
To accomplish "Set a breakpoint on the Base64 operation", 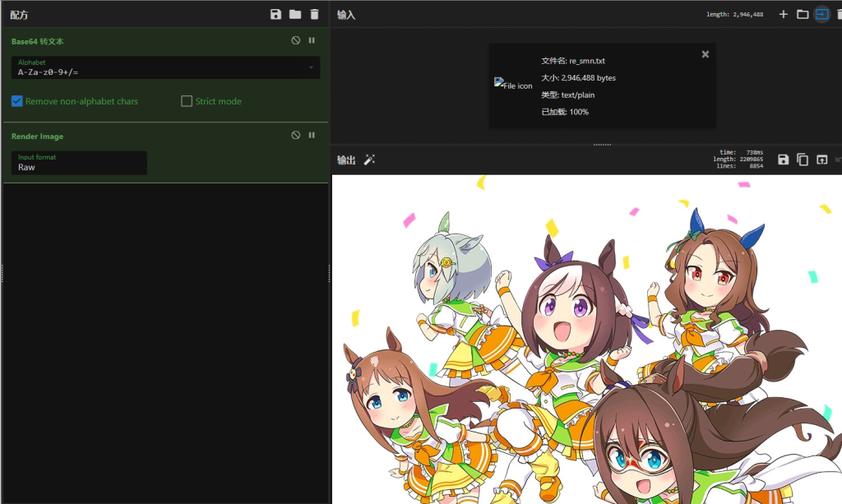I will (x=312, y=40).
